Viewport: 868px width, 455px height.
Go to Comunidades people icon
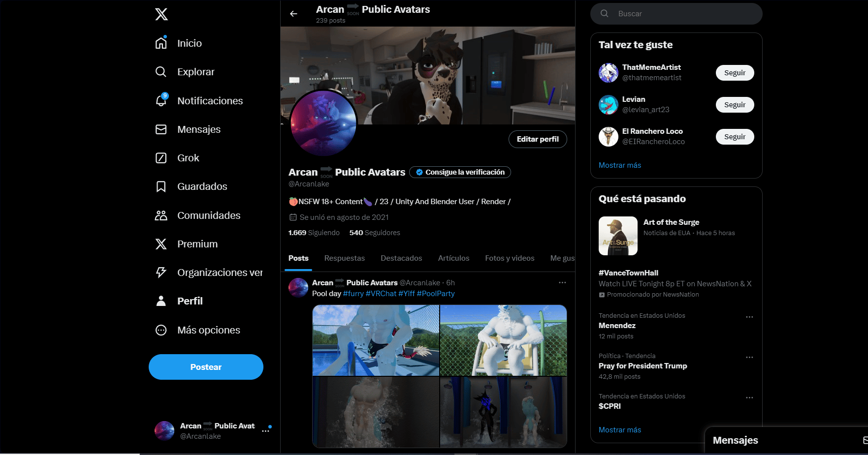161,215
